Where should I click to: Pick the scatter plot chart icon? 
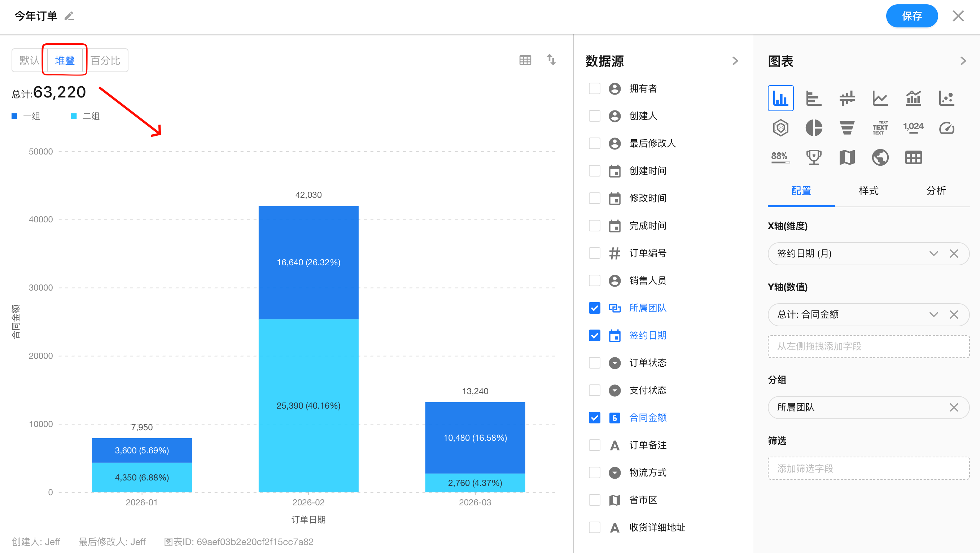click(946, 99)
